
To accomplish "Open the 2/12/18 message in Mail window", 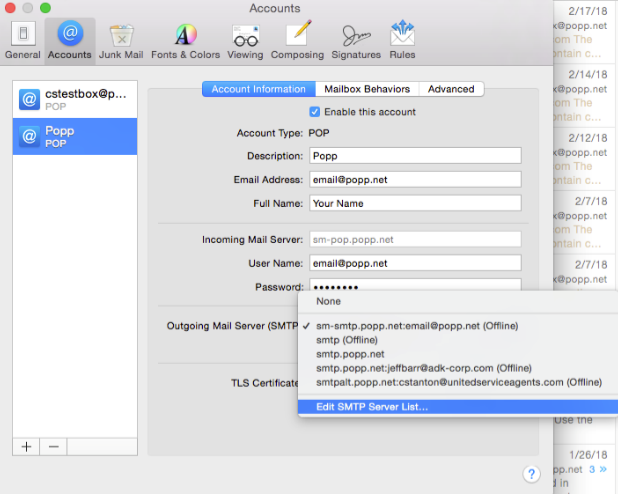I will coord(585,159).
